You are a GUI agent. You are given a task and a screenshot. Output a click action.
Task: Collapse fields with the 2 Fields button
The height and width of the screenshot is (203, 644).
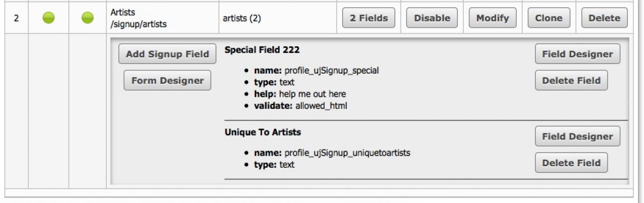(369, 18)
